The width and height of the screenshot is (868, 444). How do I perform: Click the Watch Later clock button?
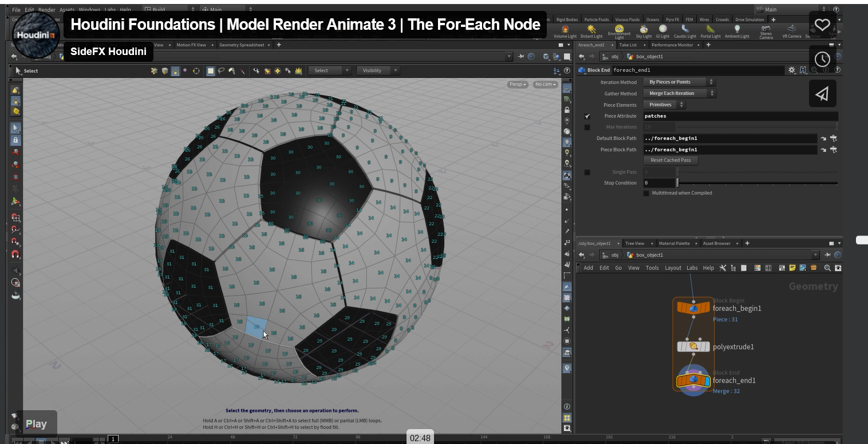(822, 59)
